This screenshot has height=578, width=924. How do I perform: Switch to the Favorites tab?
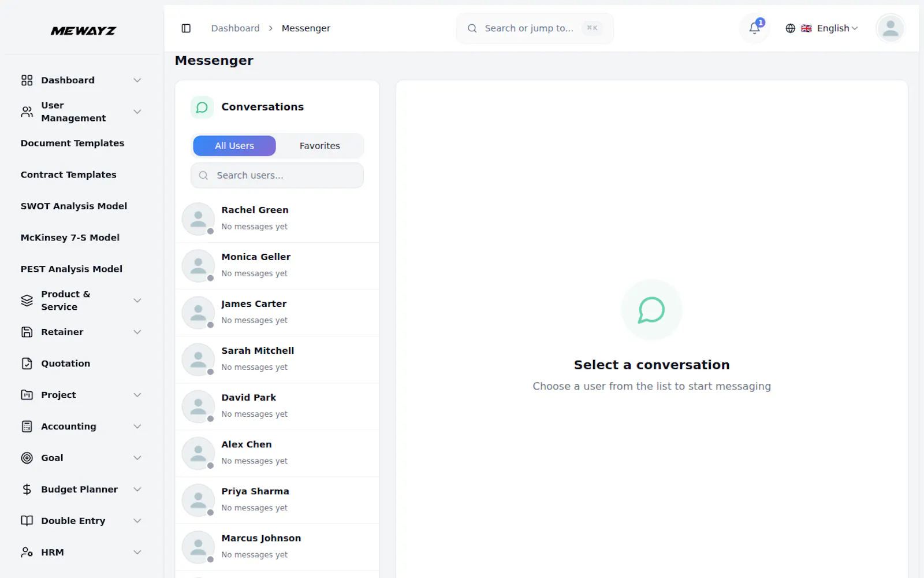(x=319, y=146)
